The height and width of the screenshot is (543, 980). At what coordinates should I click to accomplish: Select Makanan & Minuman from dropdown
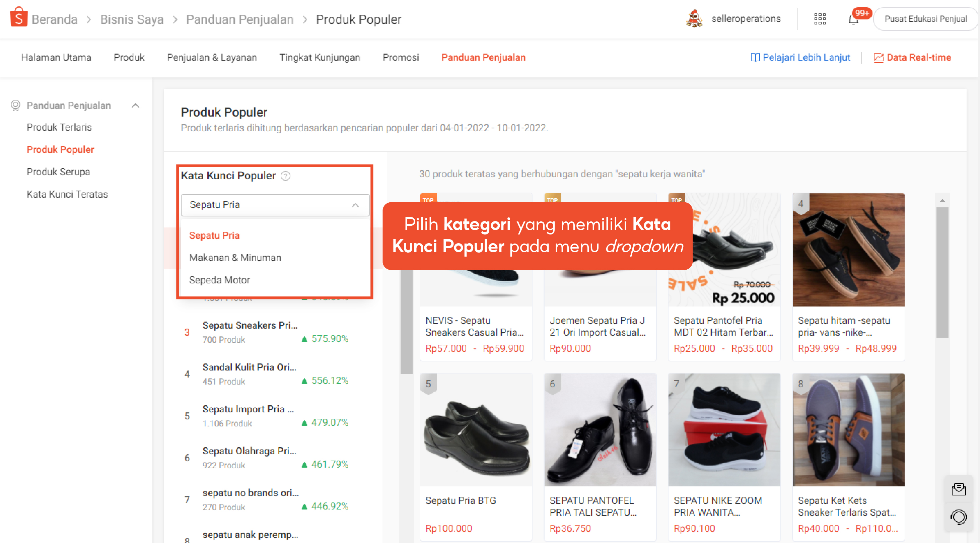pyautogui.click(x=235, y=258)
